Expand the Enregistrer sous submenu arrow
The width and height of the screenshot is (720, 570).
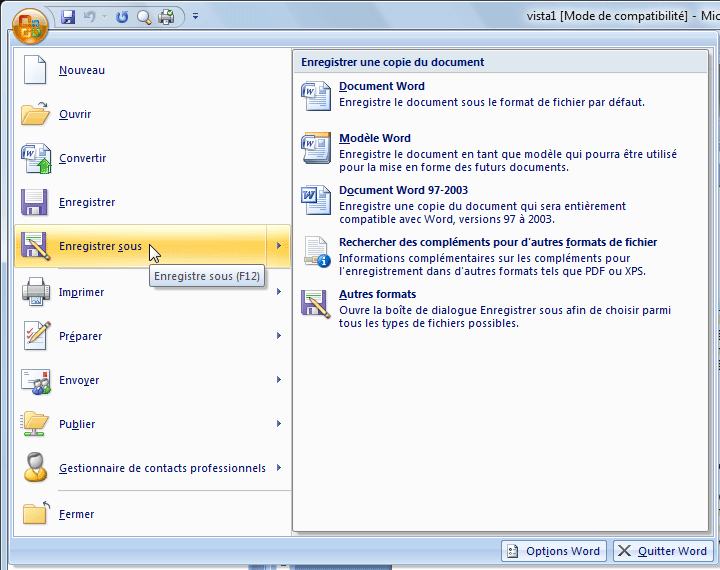(279, 246)
